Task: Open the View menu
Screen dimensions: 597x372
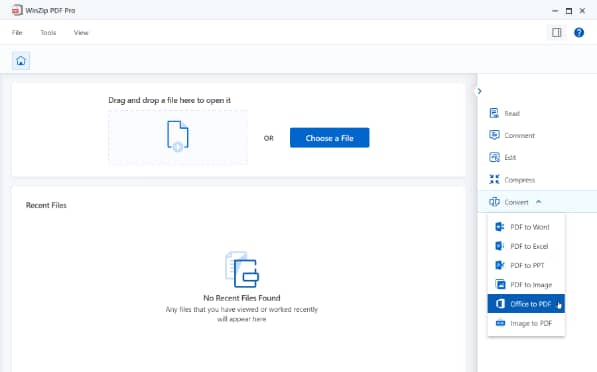Action: 81,33
